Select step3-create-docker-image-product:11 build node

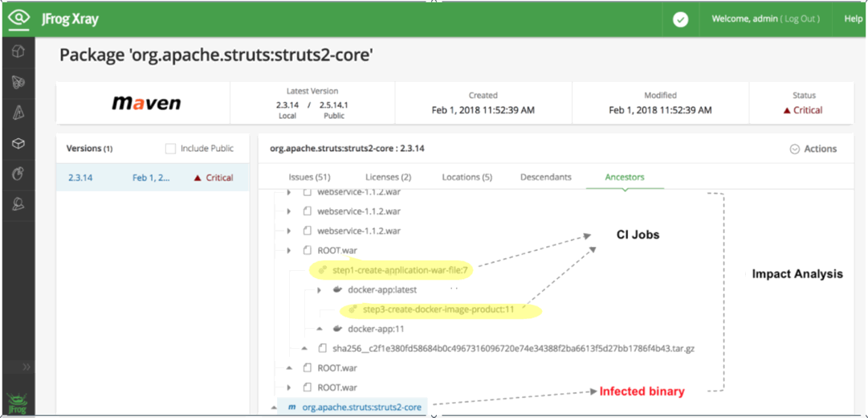[x=438, y=309]
